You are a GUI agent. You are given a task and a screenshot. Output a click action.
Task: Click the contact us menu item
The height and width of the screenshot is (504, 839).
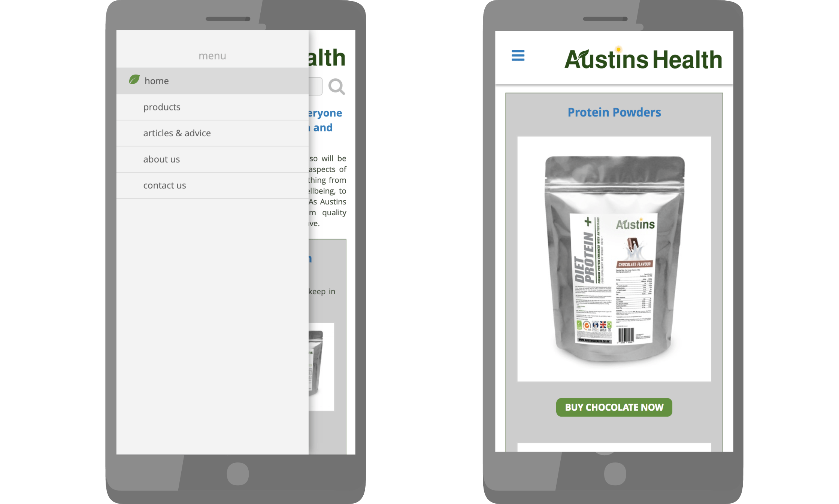coord(165,185)
